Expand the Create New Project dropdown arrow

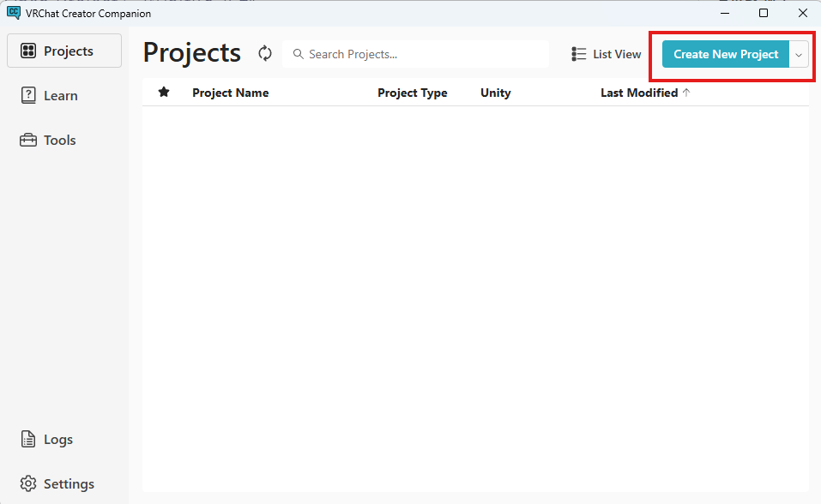(799, 55)
